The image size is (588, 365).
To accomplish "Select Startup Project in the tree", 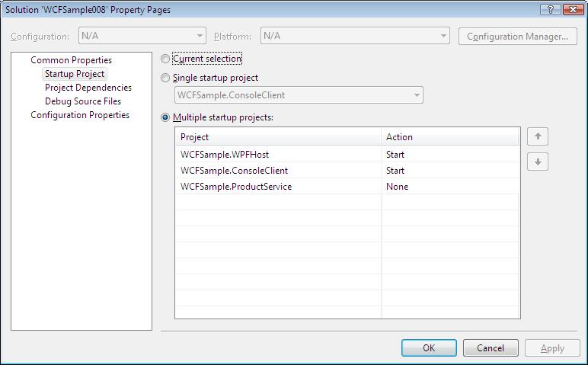I will (x=74, y=74).
